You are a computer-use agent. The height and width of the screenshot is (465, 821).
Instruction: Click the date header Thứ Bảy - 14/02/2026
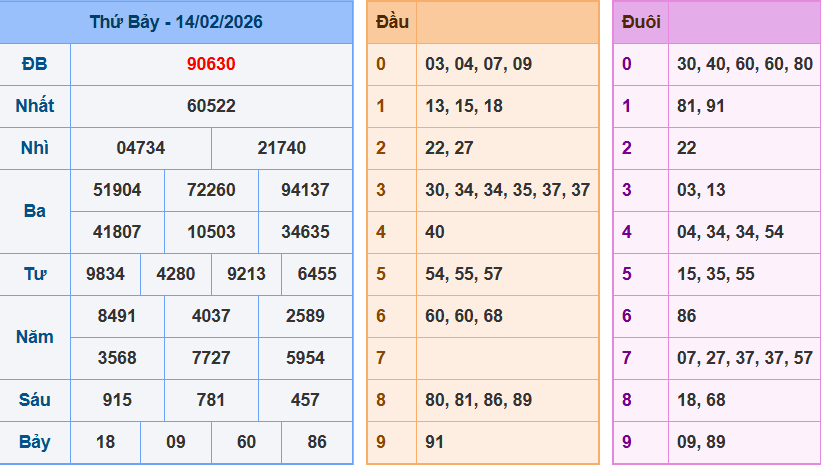[176, 22]
